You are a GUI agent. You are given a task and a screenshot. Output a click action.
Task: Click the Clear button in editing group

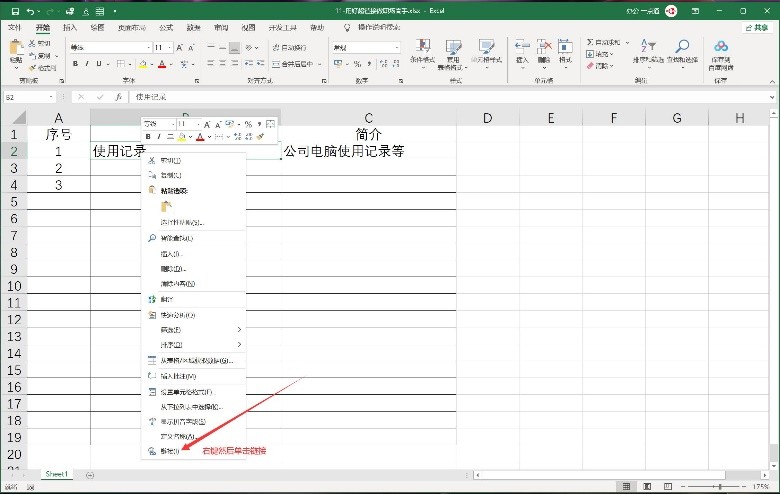[600, 66]
